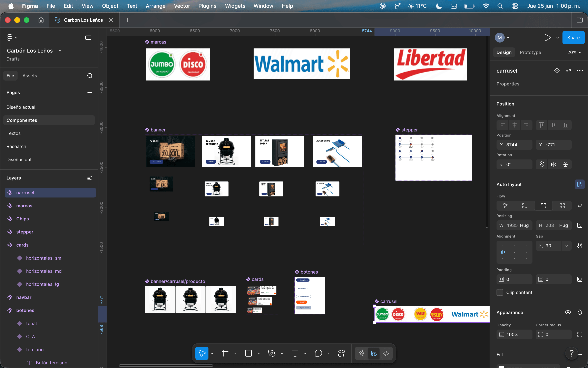The height and width of the screenshot is (368, 588).
Task: Open blend mode droplet icon
Action: 580,312
